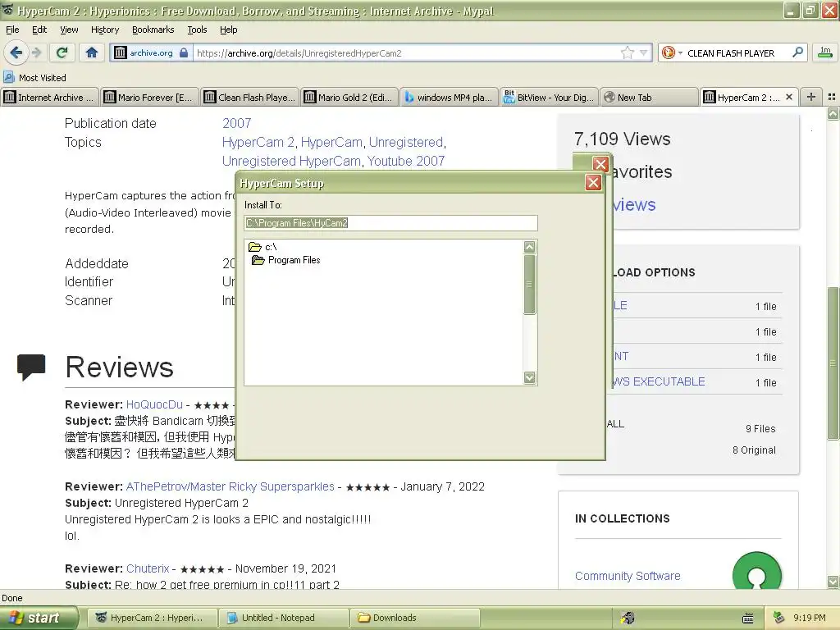Viewport: 840px width, 630px height.
Task: Click the raccoon icon taskbar button
Action: click(x=627, y=618)
